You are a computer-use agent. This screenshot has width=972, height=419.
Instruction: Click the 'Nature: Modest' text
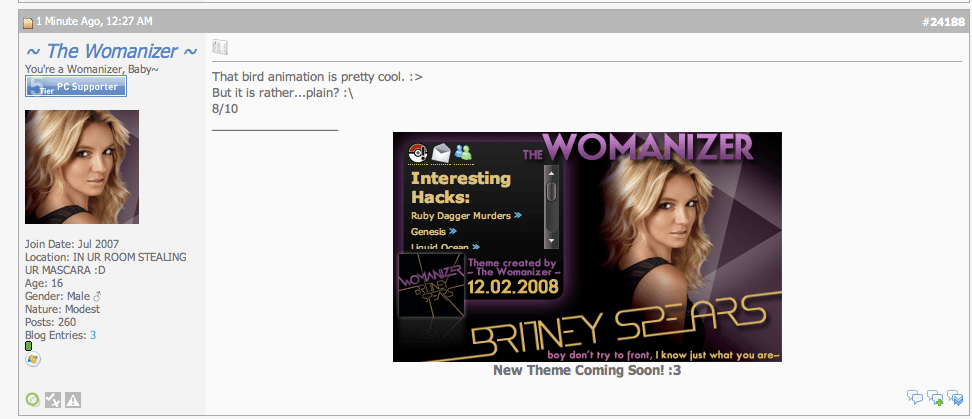(62, 309)
